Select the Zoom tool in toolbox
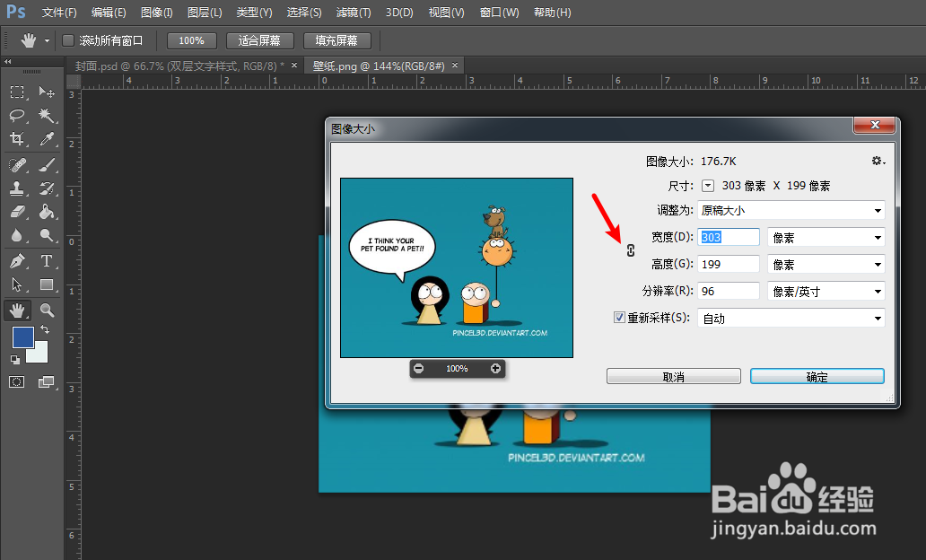This screenshot has height=560, width=926. (x=47, y=311)
